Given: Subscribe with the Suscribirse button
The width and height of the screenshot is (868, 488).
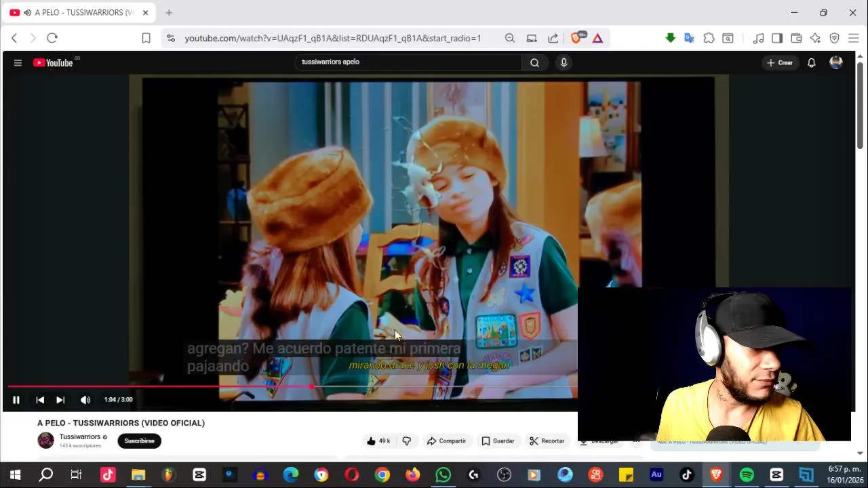Looking at the screenshot, I should (x=139, y=441).
